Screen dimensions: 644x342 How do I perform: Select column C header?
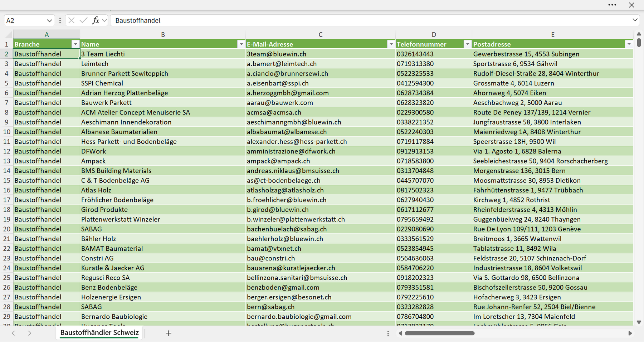(x=321, y=34)
